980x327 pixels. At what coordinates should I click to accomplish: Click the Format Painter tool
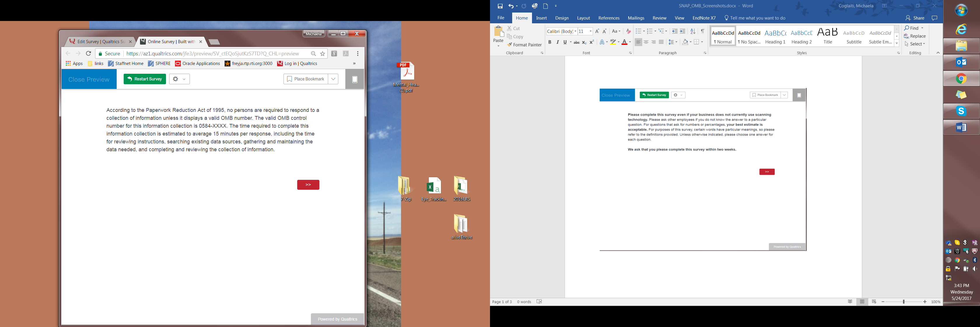click(524, 45)
